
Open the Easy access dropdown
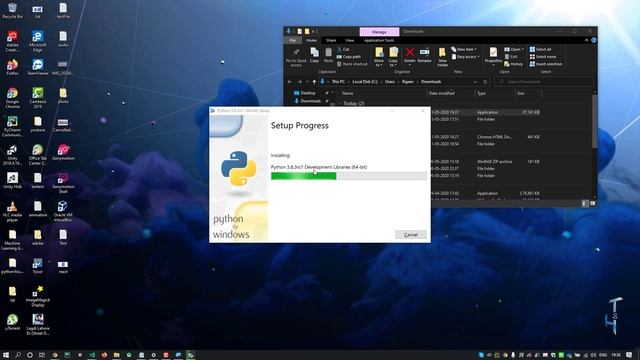466,57
